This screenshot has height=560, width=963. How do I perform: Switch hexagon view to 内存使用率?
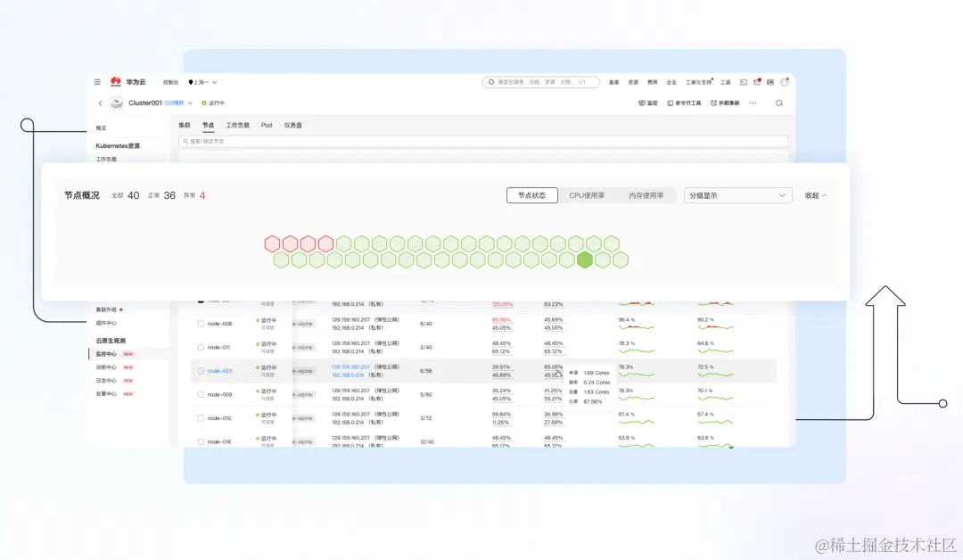646,195
